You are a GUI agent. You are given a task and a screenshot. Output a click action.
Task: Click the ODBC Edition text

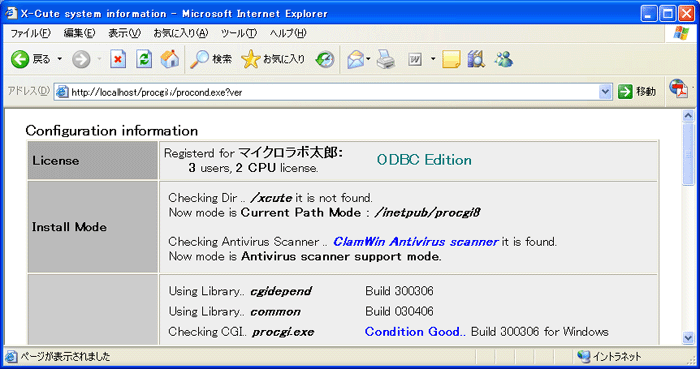[x=424, y=160]
